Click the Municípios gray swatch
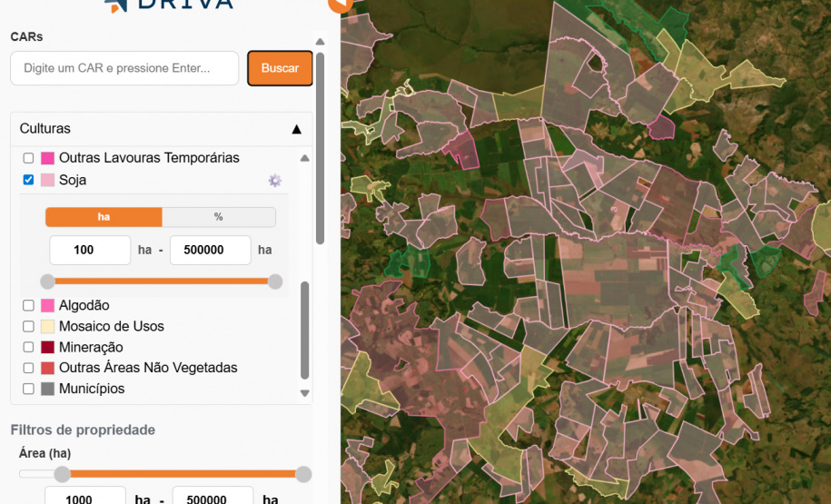The width and height of the screenshot is (831, 504). pos(48,389)
